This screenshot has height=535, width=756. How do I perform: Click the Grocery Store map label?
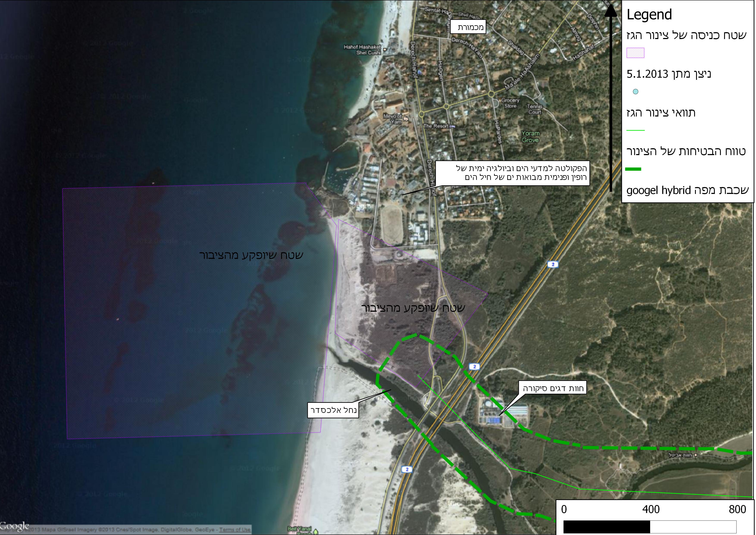tap(510, 103)
